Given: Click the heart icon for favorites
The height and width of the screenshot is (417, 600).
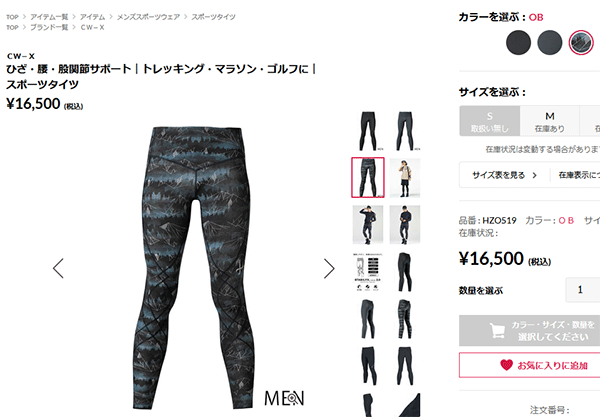Looking at the screenshot, I should click(x=506, y=365).
